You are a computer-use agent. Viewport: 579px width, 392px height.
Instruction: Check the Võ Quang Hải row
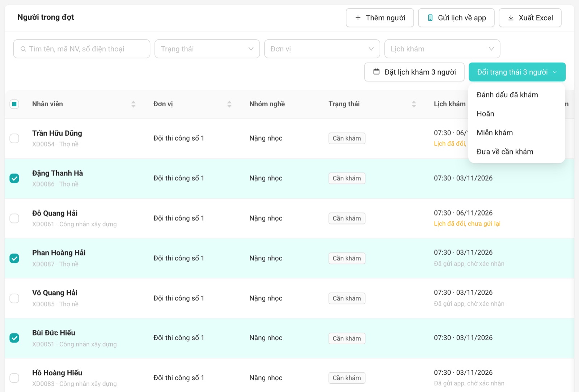click(x=14, y=298)
